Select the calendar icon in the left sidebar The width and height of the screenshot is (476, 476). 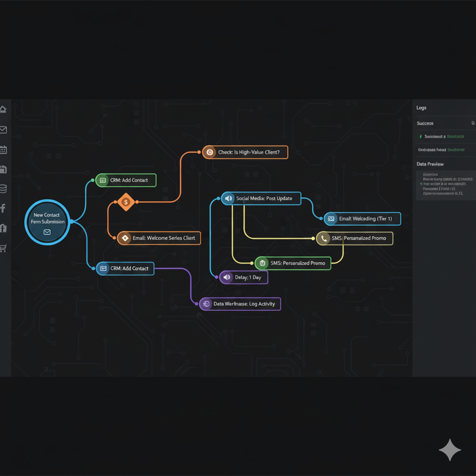pos(3,150)
